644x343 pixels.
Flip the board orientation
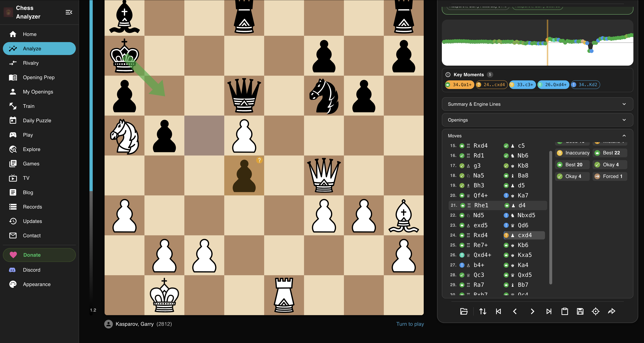483,312
